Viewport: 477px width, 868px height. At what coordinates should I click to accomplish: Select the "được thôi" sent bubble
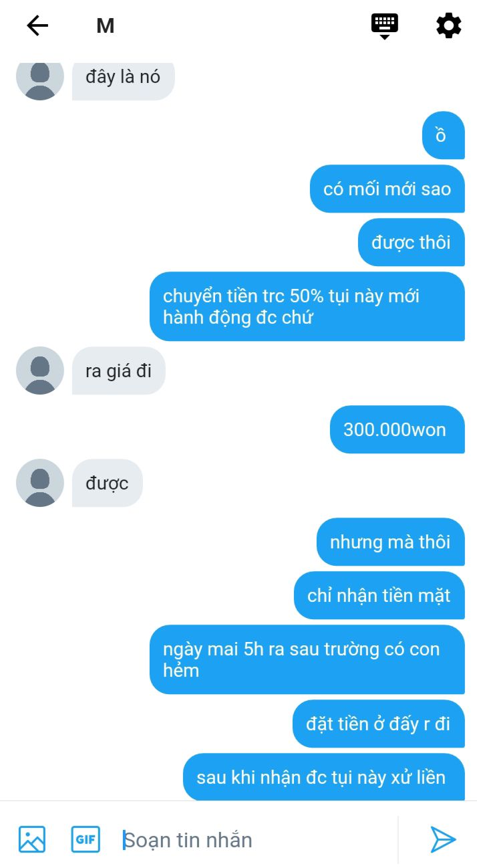tap(411, 242)
